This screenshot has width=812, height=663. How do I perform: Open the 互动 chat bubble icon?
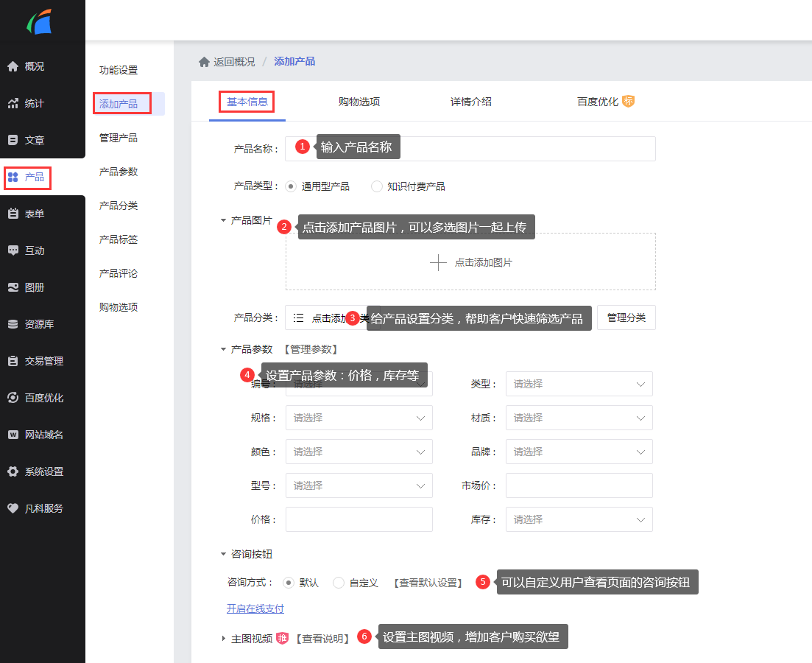(x=13, y=250)
